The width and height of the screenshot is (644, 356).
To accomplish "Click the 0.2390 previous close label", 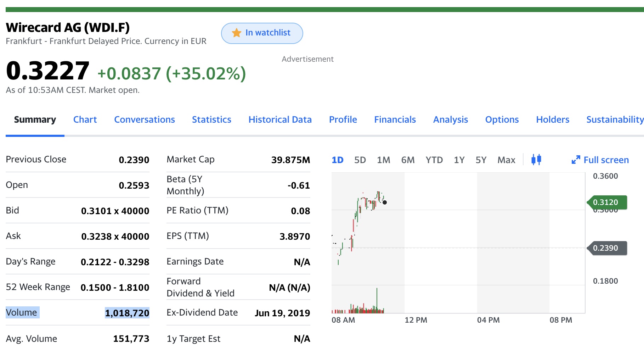I will [607, 248].
